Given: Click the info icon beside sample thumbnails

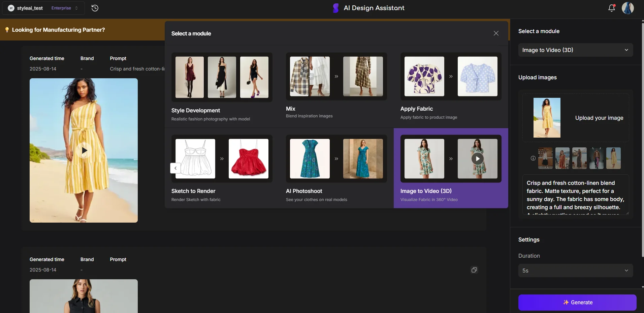Looking at the screenshot, I should pyautogui.click(x=533, y=158).
